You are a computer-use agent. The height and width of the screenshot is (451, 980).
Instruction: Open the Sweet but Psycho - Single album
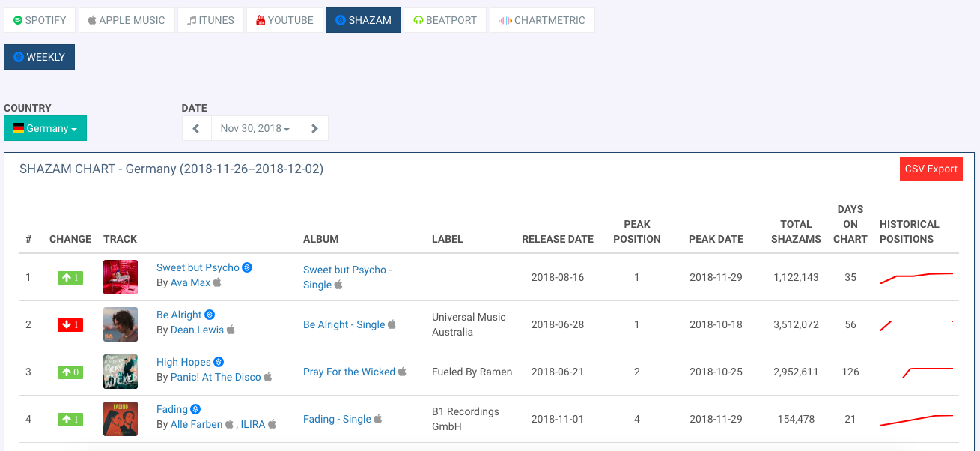click(347, 277)
